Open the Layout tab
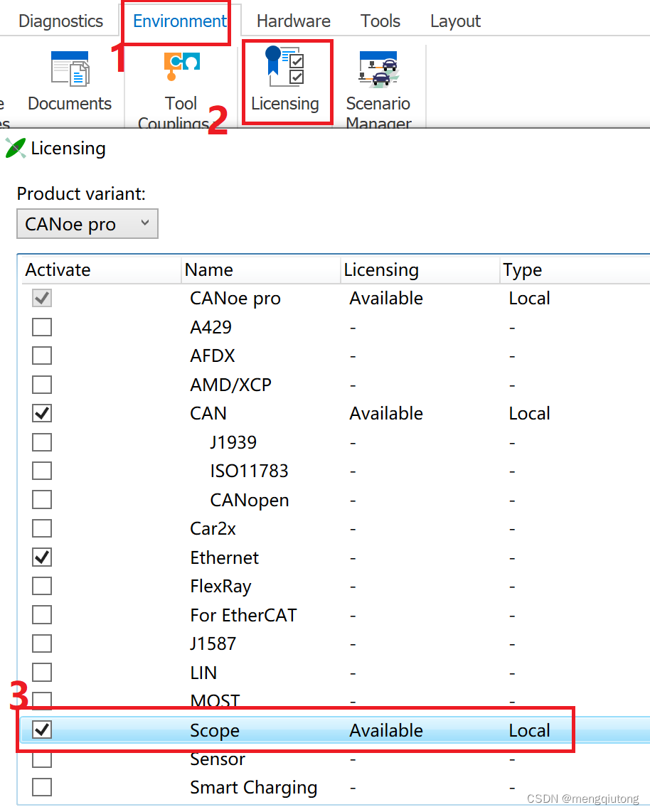650x812 pixels. (x=455, y=21)
